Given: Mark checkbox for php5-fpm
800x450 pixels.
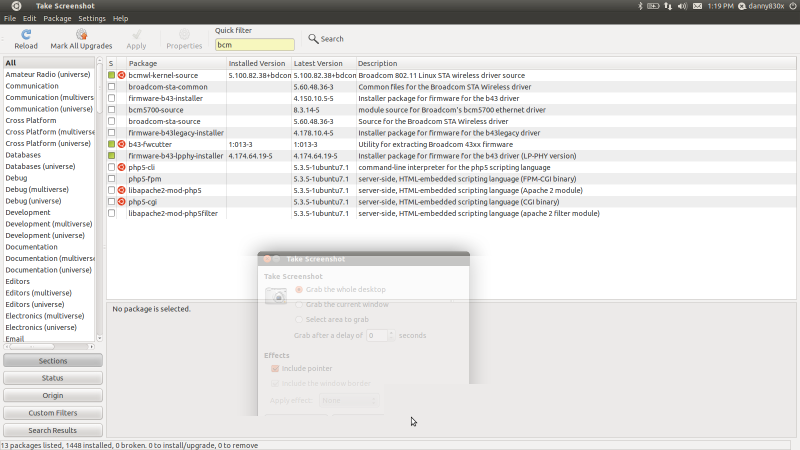Looking at the screenshot, I should tap(111, 179).
